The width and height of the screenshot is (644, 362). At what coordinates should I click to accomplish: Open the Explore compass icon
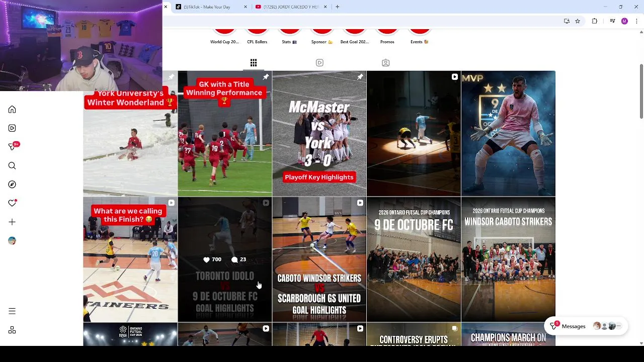click(12, 185)
